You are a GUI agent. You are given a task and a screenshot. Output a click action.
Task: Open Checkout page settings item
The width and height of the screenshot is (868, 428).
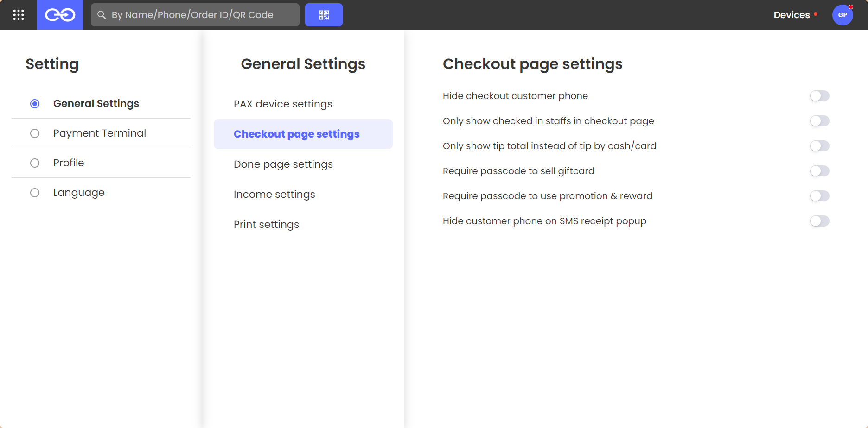click(303, 134)
